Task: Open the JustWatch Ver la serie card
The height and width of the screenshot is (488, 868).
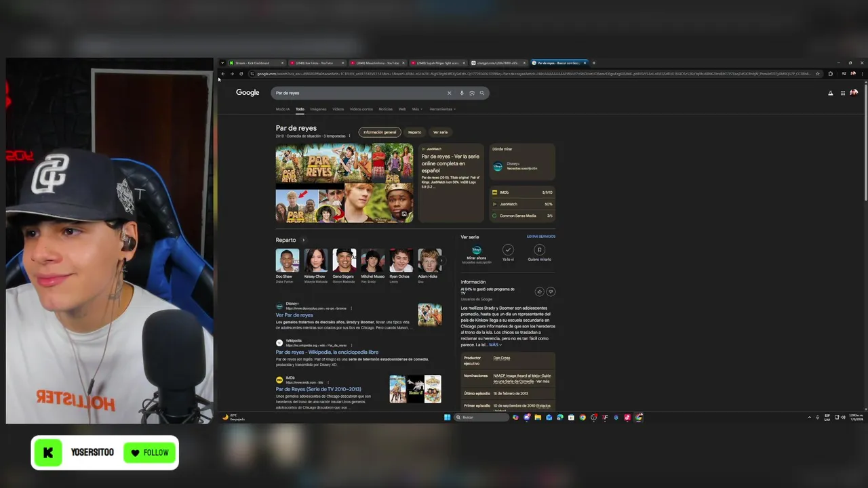Action: coord(451,182)
